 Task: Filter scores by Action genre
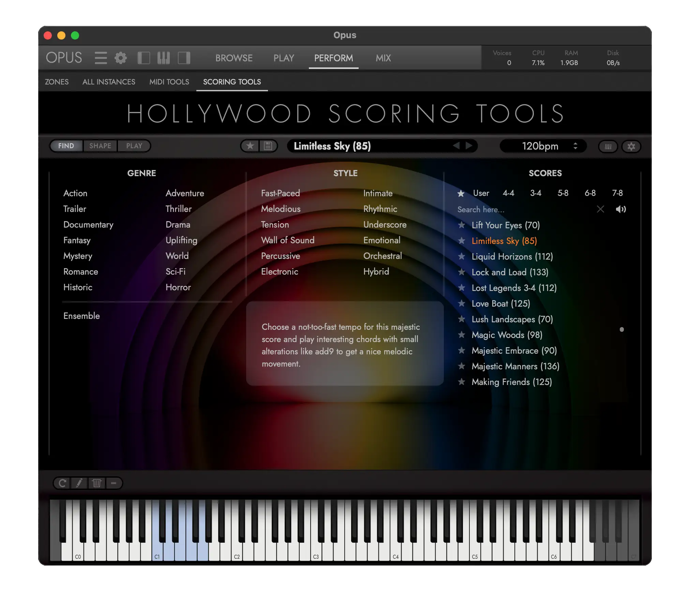pyautogui.click(x=75, y=193)
